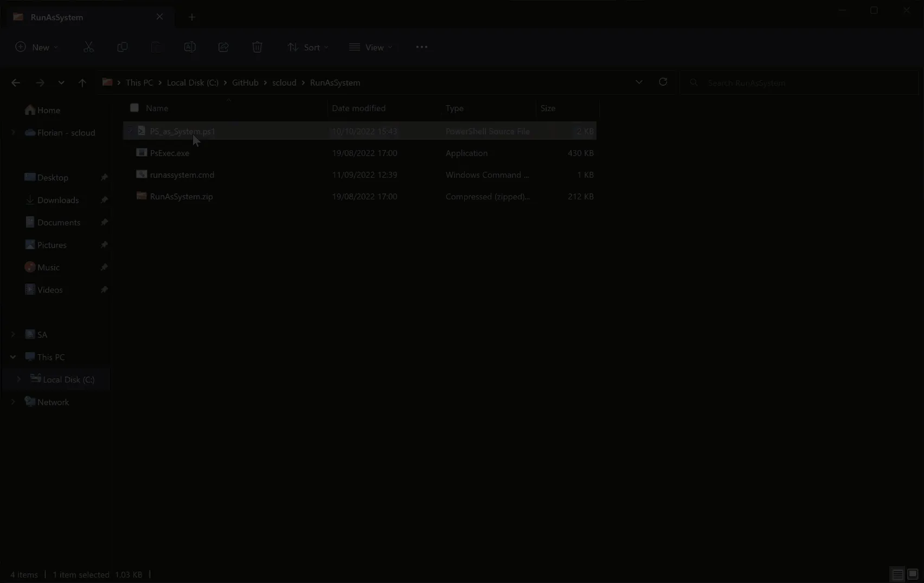Image resolution: width=924 pixels, height=583 pixels.
Task: Click the Copy icon in toolbar
Action: (123, 47)
